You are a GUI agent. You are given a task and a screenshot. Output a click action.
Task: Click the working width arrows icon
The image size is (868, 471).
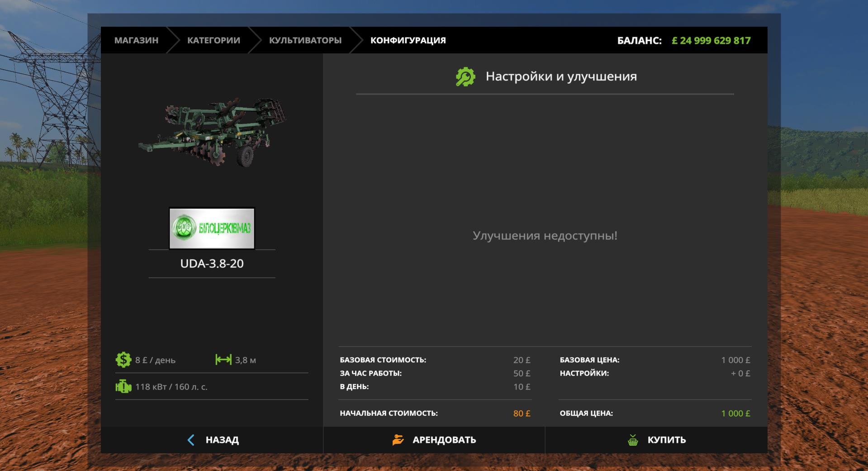pos(223,360)
